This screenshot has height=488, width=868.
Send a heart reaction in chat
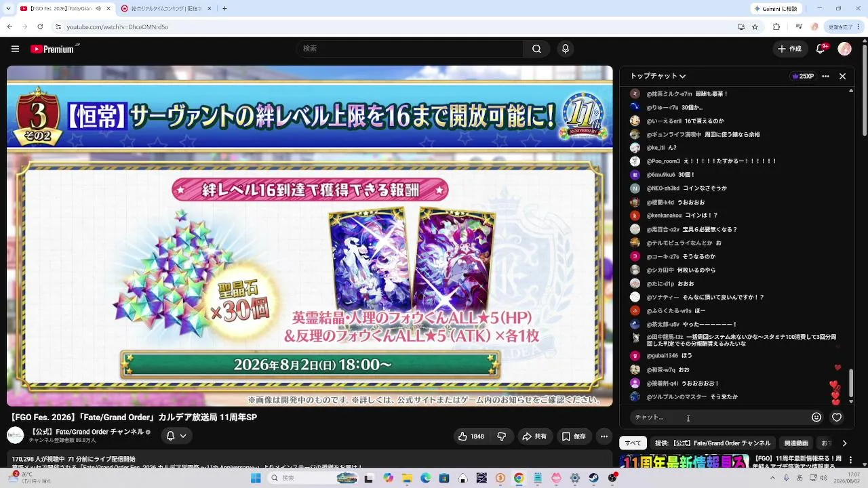[837, 418]
